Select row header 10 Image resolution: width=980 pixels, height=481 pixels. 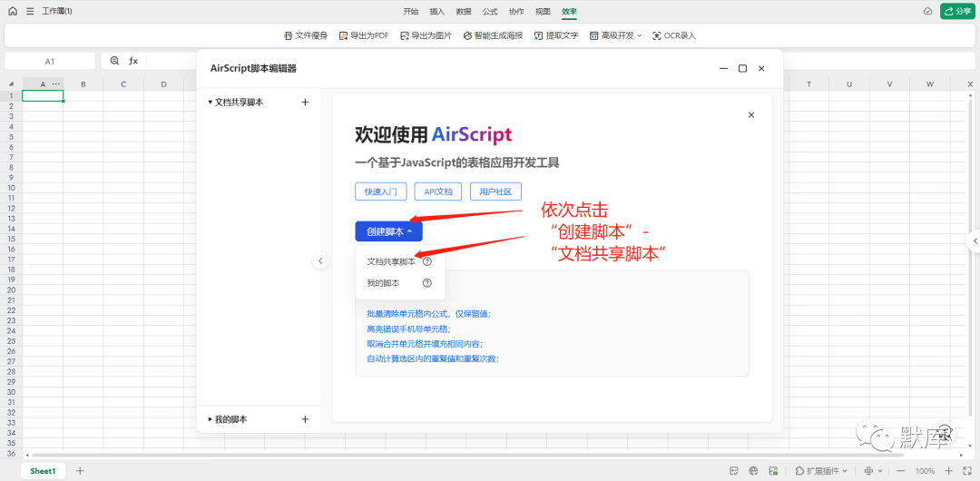11,187
